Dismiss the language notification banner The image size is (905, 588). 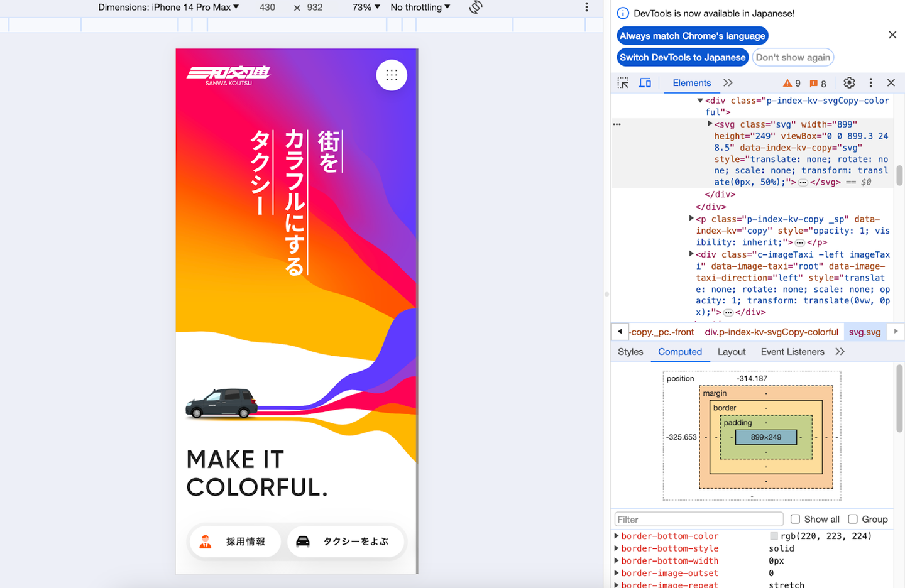tap(892, 35)
